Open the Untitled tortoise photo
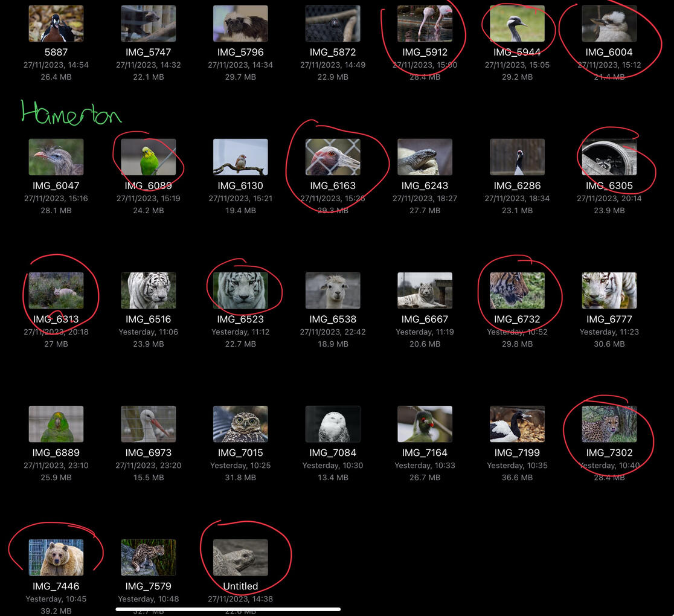The height and width of the screenshot is (616, 674). [x=240, y=557]
